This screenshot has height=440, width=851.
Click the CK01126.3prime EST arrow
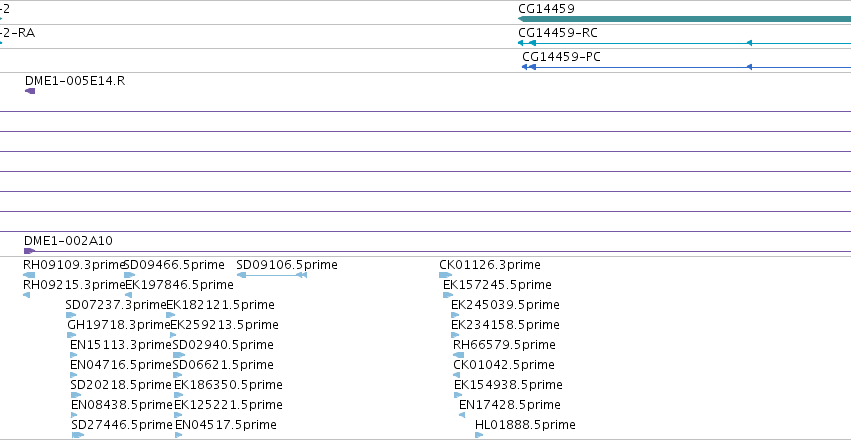pos(446,275)
